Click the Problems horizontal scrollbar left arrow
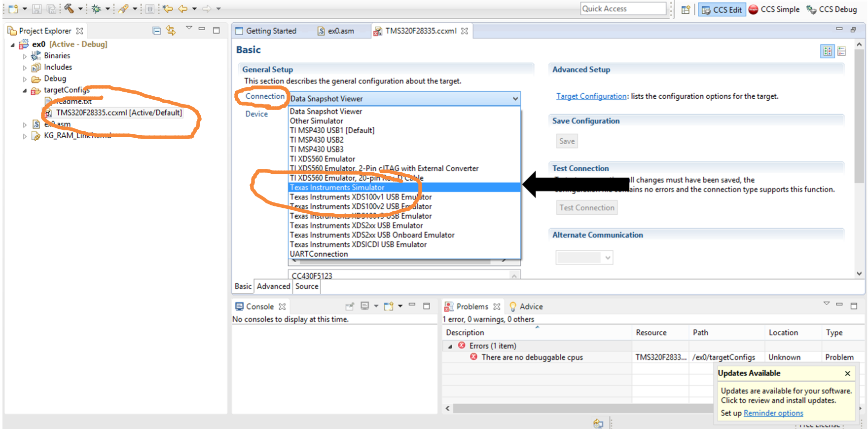868x429 pixels. point(447,408)
